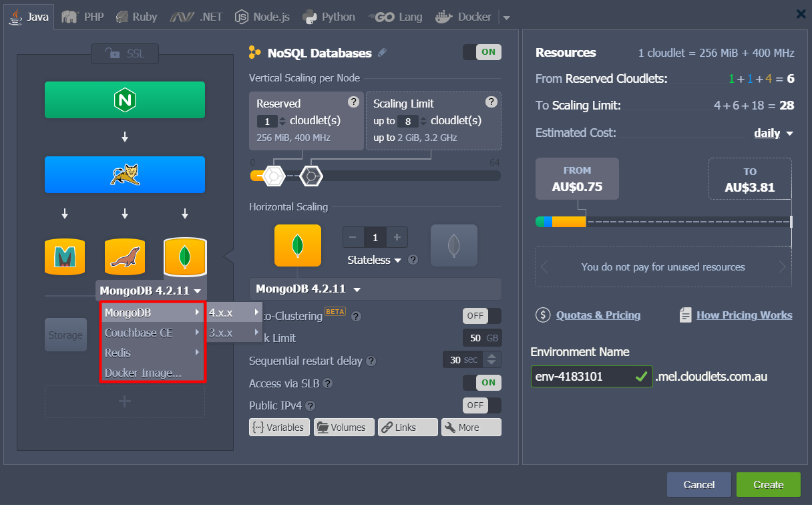Add an extra layer with plus block

(x=125, y=401)
